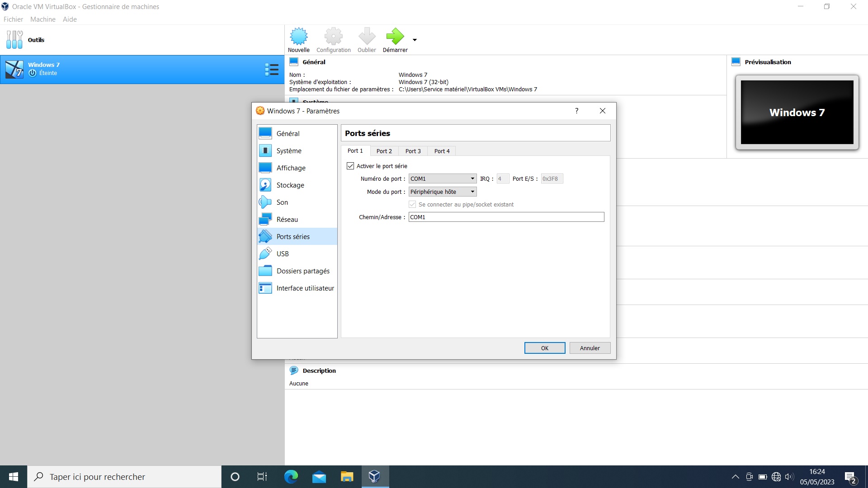
Task: Open the dropdown arrow next to Démarrer
Action: pyautogui.click(x=415, y=40)
